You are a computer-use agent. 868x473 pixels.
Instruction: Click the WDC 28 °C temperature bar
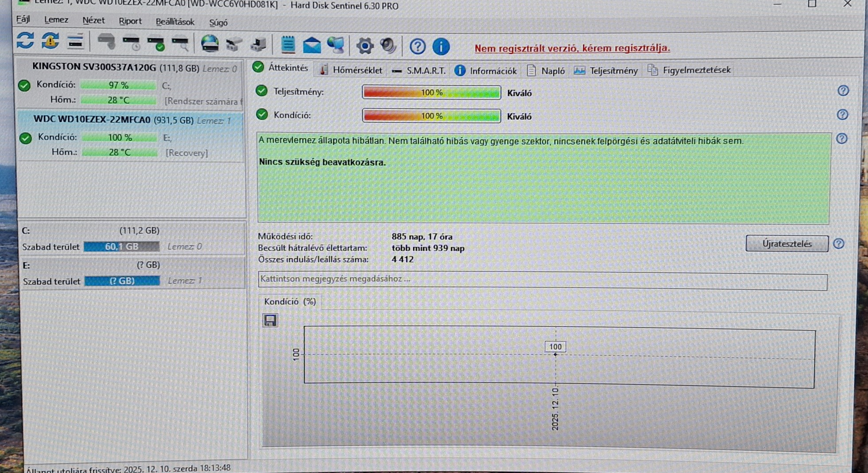pyautogui.click(x=120, y=152)
